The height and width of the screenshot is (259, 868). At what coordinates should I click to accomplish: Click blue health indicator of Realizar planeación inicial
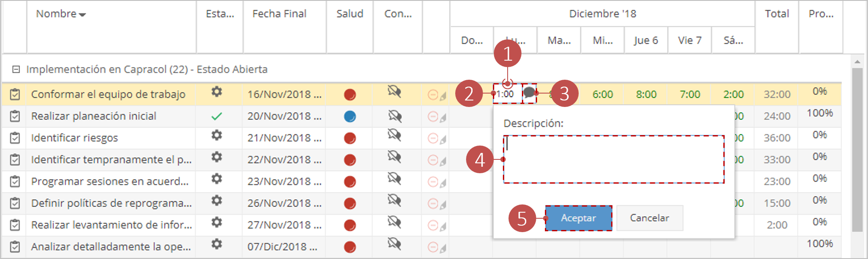[x=350, y=117]
